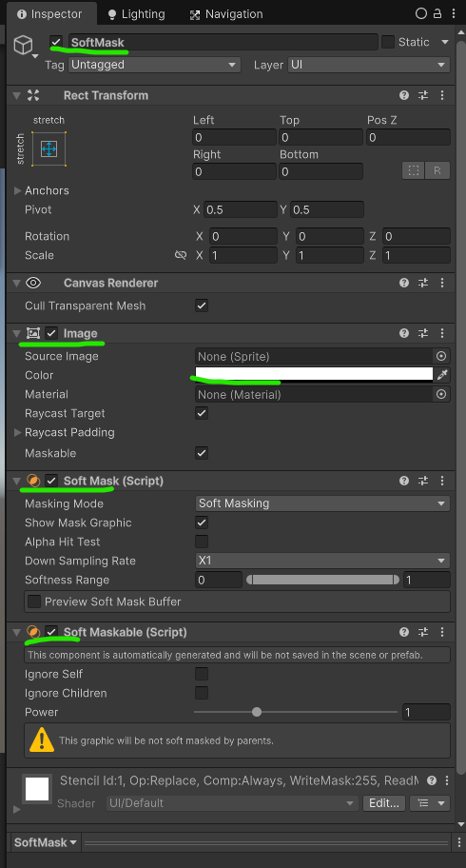The height and width of the screenshot is (868, 466).
Task: Click the Softness Range maximum value field
Action: tap(426, 580)
